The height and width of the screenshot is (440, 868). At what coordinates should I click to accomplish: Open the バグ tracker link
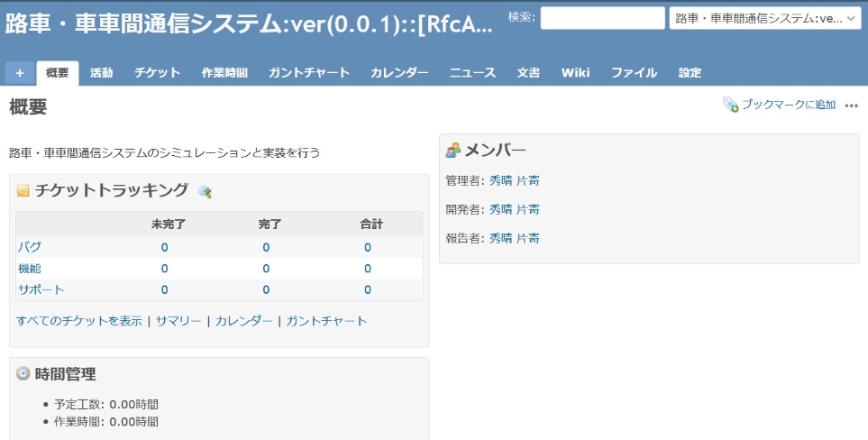point(30,247)
